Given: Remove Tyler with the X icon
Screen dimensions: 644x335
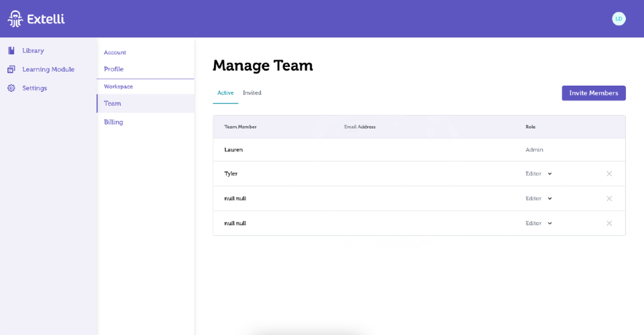Looking at the screenshot, I should (609, 174).
